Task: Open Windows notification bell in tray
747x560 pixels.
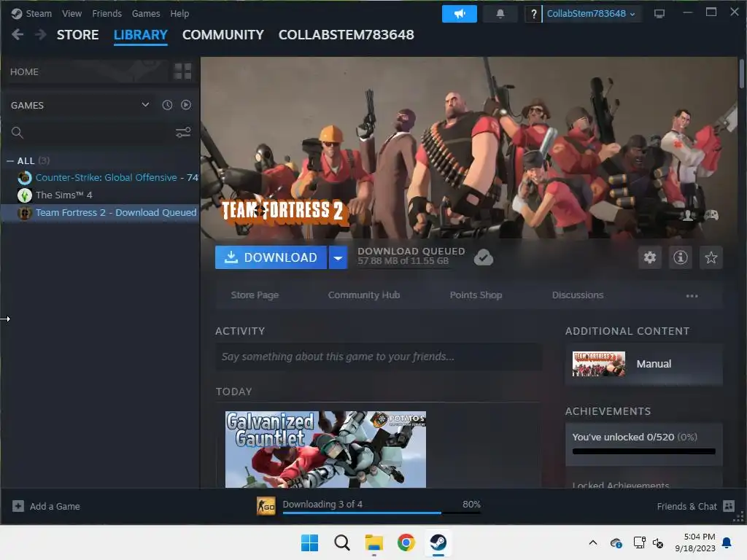Action: tap(727, 542)
